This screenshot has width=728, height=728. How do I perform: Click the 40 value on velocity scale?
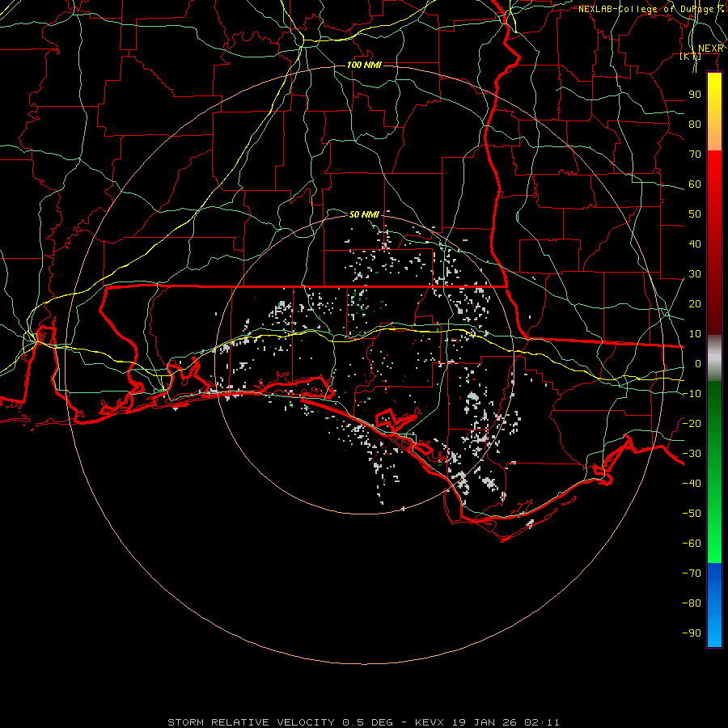pyautogui.click(x=695, y=243)
